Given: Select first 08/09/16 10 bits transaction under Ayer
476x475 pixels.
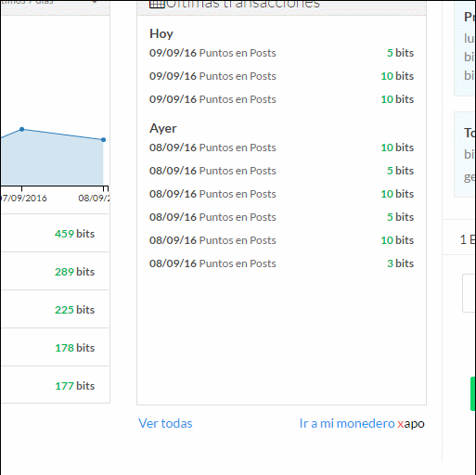Looking at the screenshot, I should click(281, 148).
